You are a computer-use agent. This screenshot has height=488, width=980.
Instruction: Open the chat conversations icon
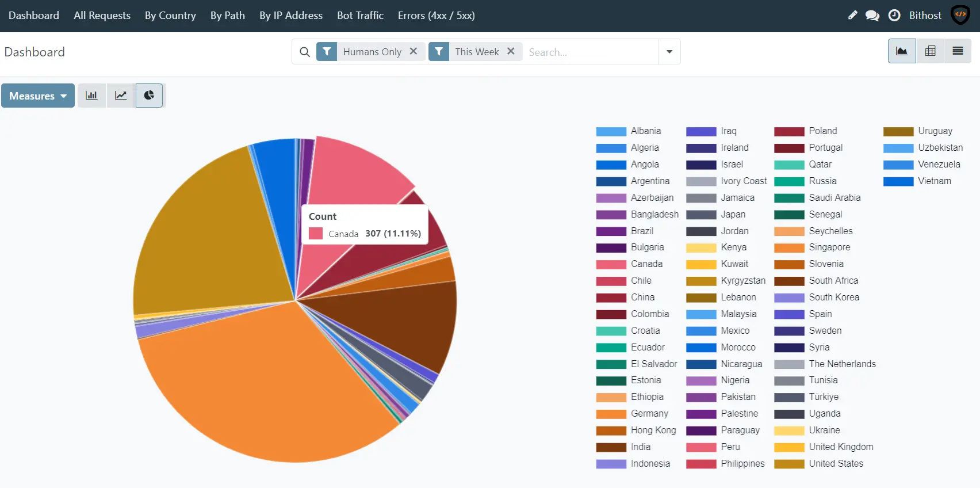[x=872, y=16]
